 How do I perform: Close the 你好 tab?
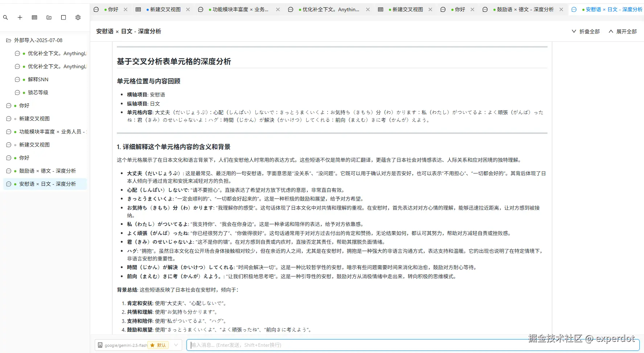click(x=125, y=9)
